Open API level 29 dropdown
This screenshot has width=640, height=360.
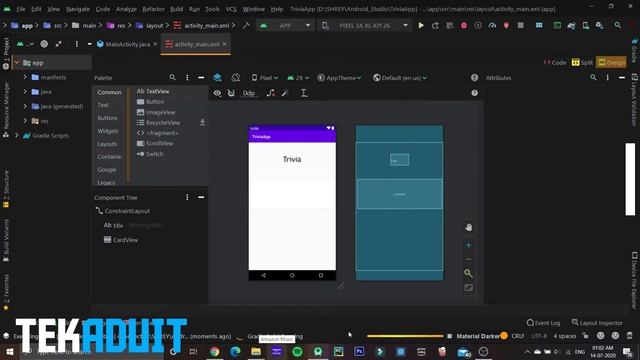(298, 78)
